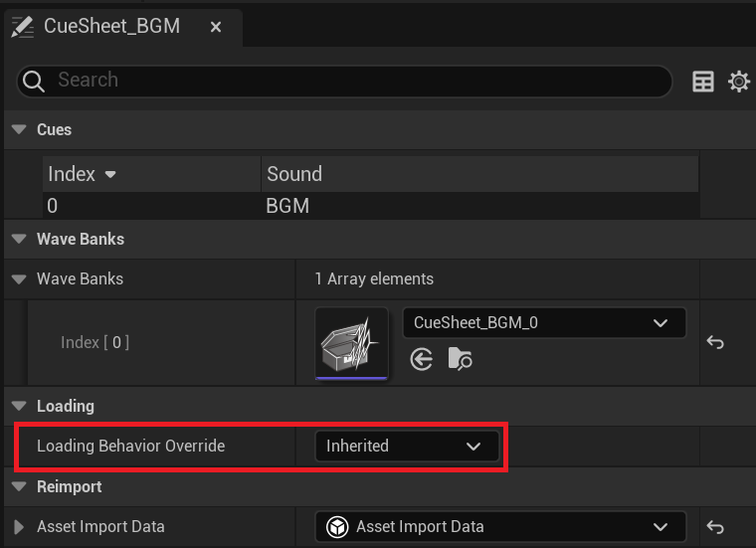Open the CueSheet_BGM_0 asset dropdown

pos(544,323)
